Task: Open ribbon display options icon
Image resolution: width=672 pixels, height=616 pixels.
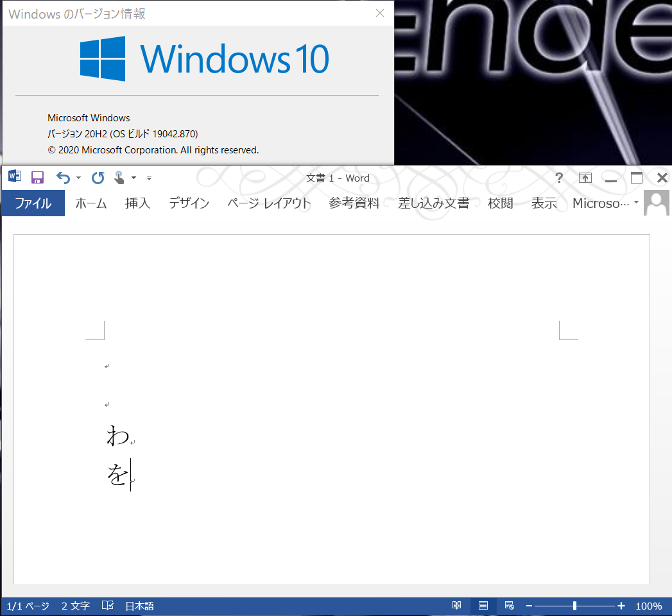Action: [585, 178]
